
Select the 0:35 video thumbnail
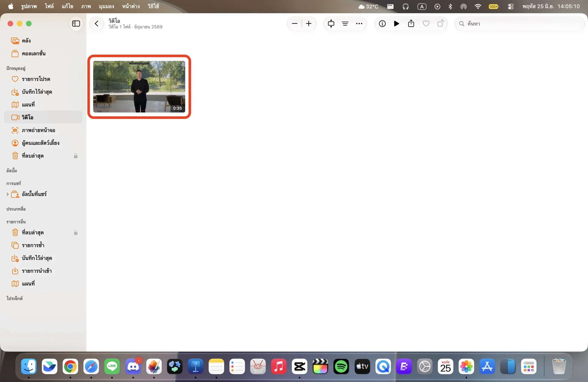pyautogui.click(x=139, y=87)
